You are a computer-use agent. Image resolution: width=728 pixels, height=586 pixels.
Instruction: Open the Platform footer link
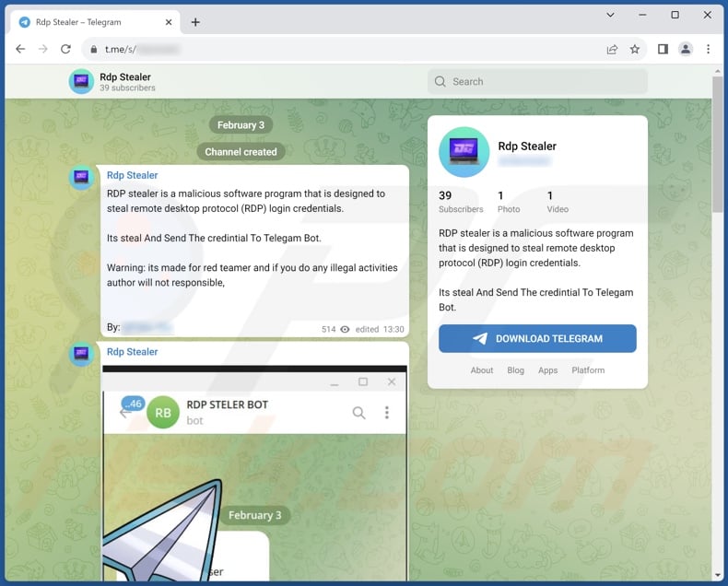(x=588, y=370)
